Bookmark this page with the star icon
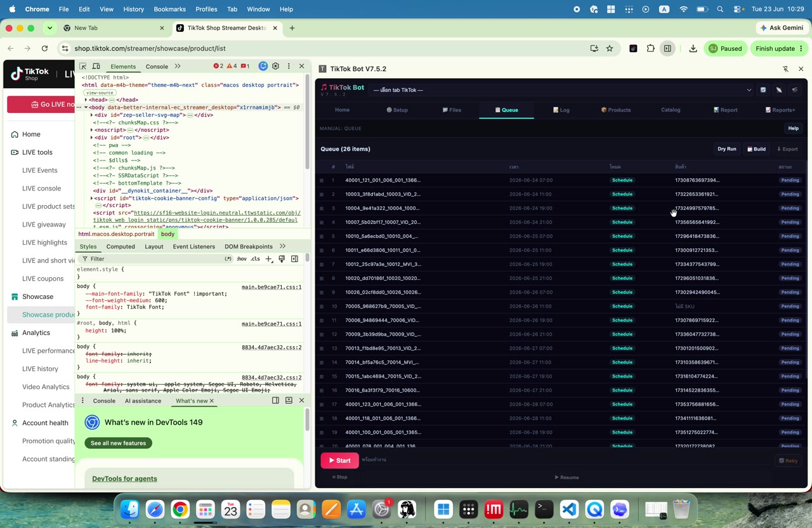The height and width of the screenshot is (528, 812). pyautogui.click(x=610, y=48)
